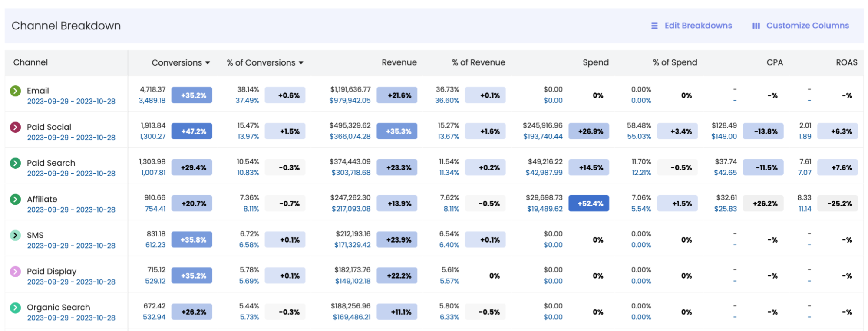Click the Affiliate channel name
This screenshot has height=331, width=868.
tap(42, 199)
